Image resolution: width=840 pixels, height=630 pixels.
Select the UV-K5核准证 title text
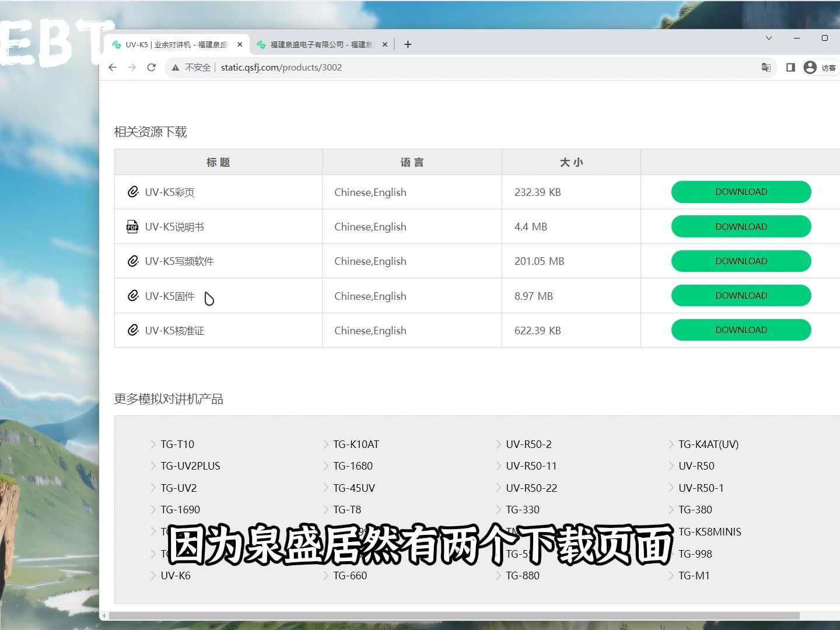174,331
